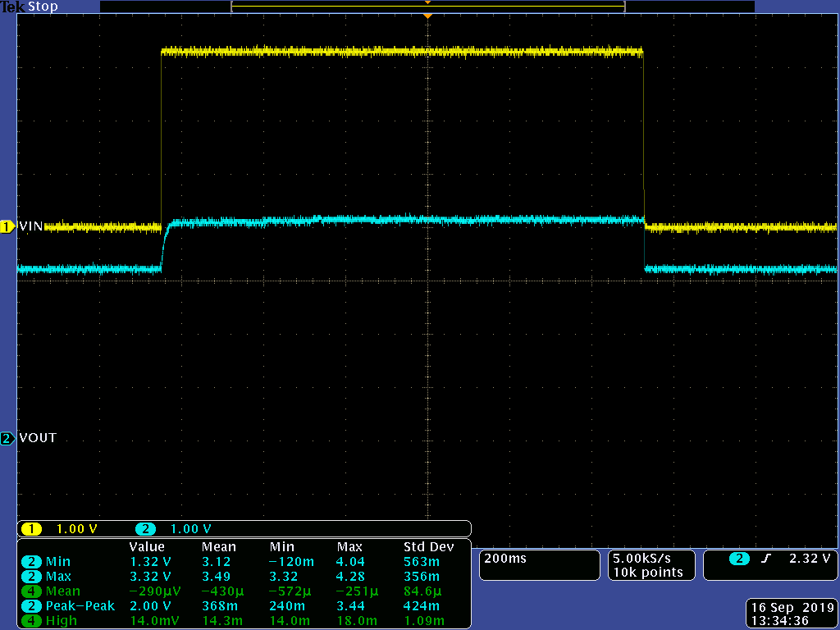Viewport: 840px width, 630px height.
Task: Click channel 1 scale 1.00 V text
Action: coord(76,529)
